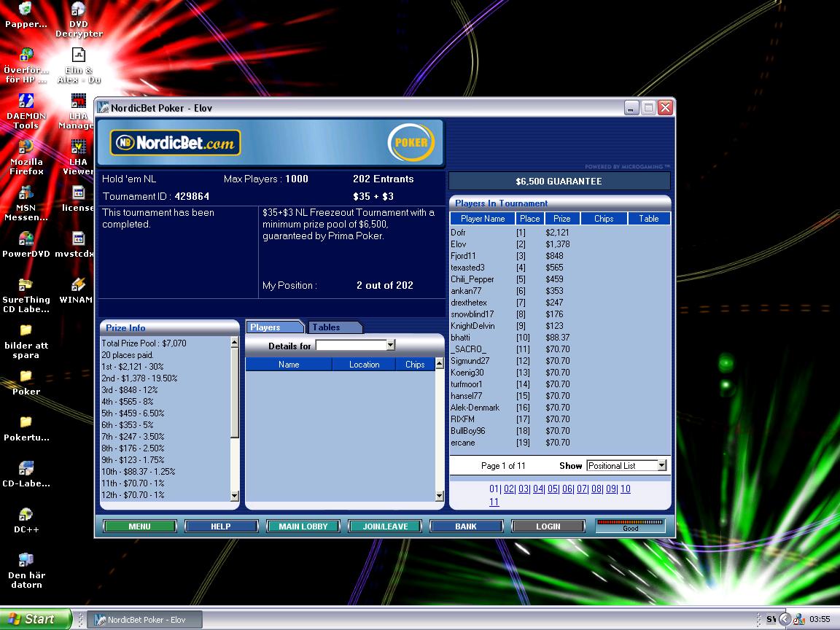Click the HELP button

[x=221, y=526]
